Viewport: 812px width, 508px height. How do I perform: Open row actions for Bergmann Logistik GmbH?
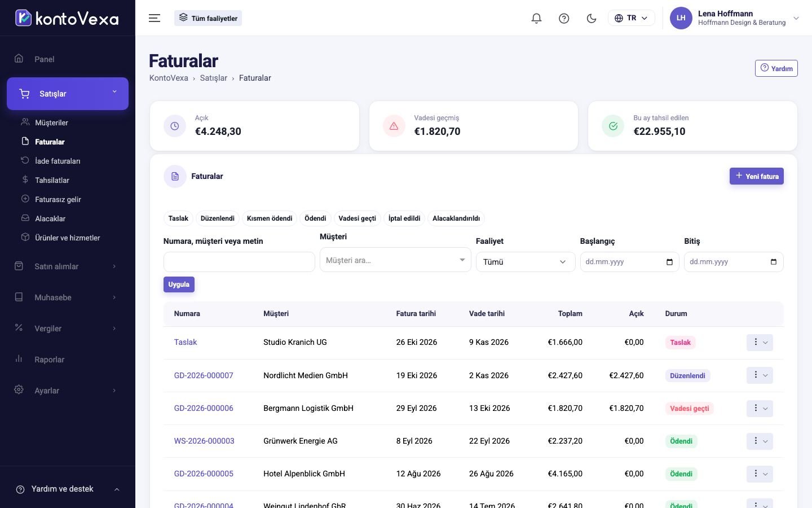pyautogui.click(x=760, y=408)
